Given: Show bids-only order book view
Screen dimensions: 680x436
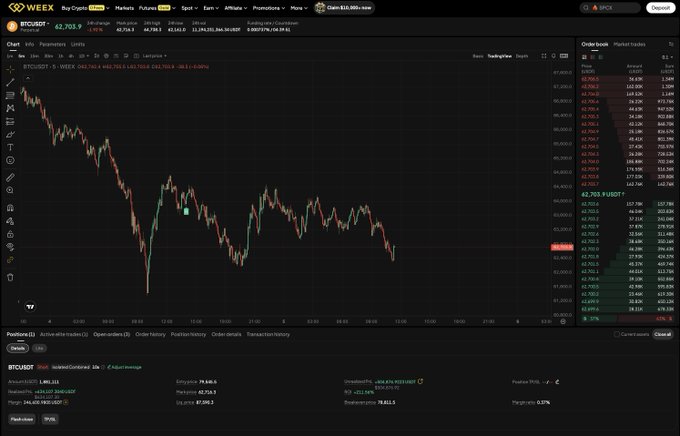Looking at the screenshot, I should [601, 57].
